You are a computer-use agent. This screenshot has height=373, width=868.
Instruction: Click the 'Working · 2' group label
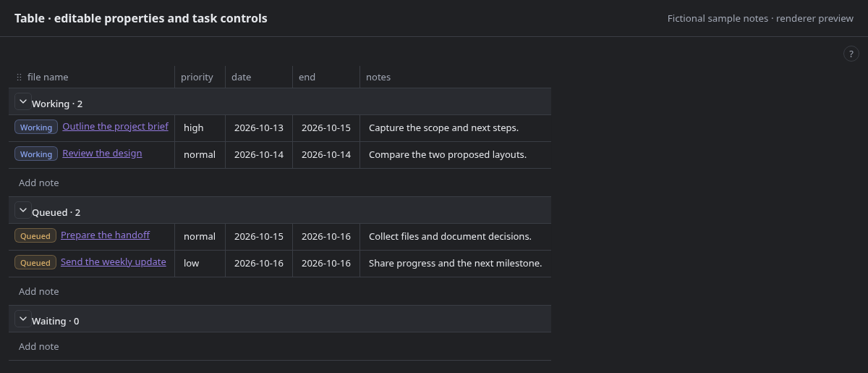point(57,104)
